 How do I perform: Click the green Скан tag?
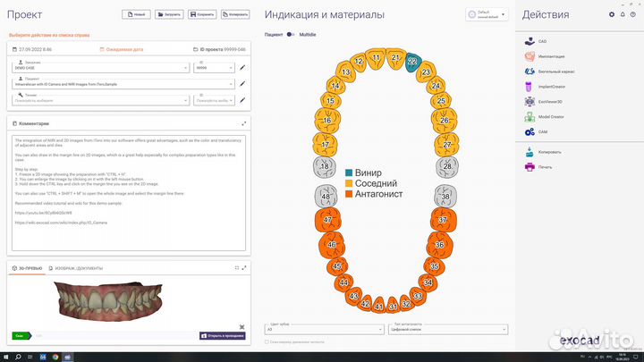pyautogui.click(x=21, y=336)
